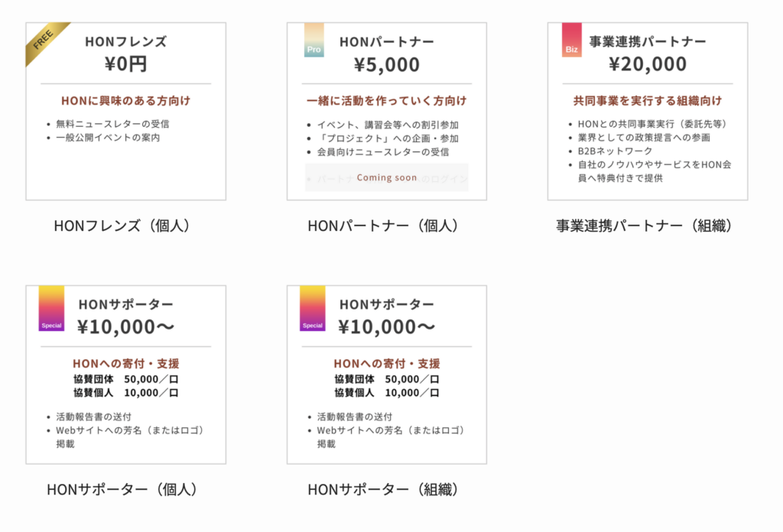The height and width of the screenshot is (532, 783).
Task: Click the Coming soon overlay
Action: [387, 177]
